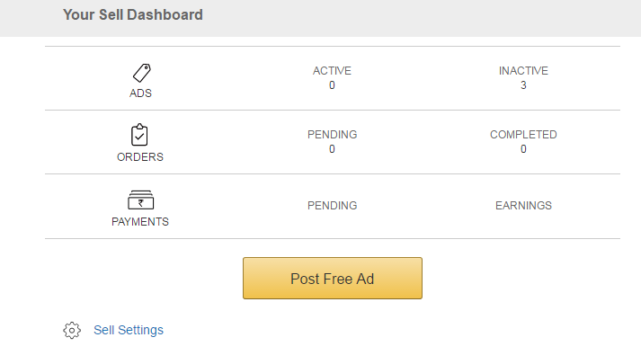This screenshot has width=641, height=364.
Task: Click the ORDERS clipboard checkmark icon
Action: [x=139, y=136]
